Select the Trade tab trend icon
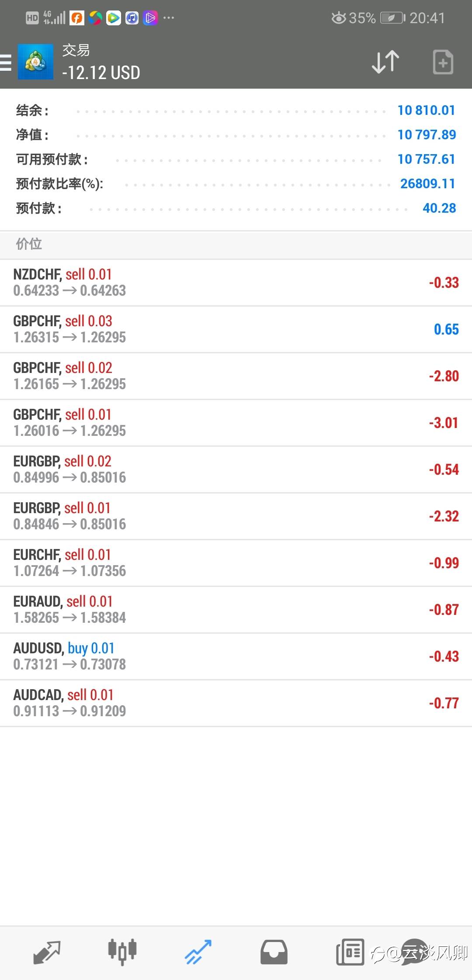The image size is (472, 980). point(198,952)
